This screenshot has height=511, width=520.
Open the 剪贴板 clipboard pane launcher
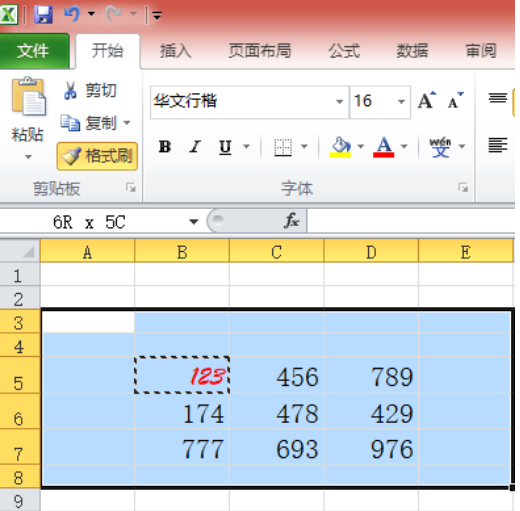click(x=131, y=188)
